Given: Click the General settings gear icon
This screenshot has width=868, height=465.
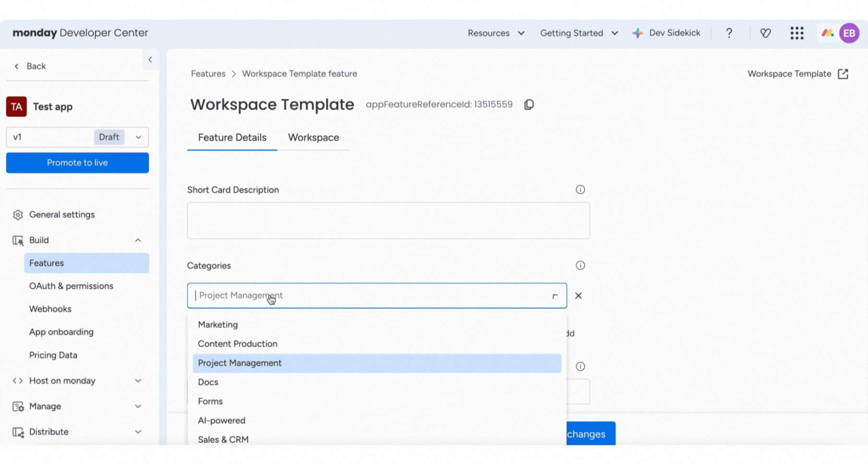Looking at the screenshot, I should pyautogui.click(x=18, y=215).
